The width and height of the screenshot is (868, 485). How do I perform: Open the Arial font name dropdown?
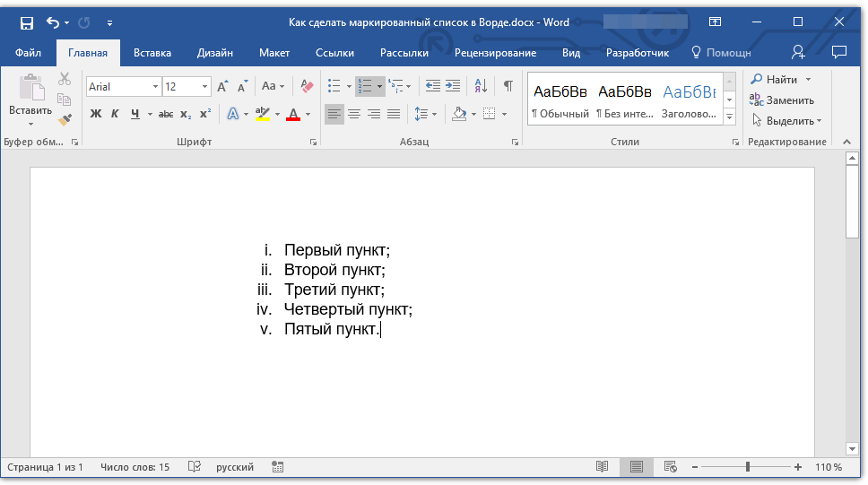tap(155, 87)
